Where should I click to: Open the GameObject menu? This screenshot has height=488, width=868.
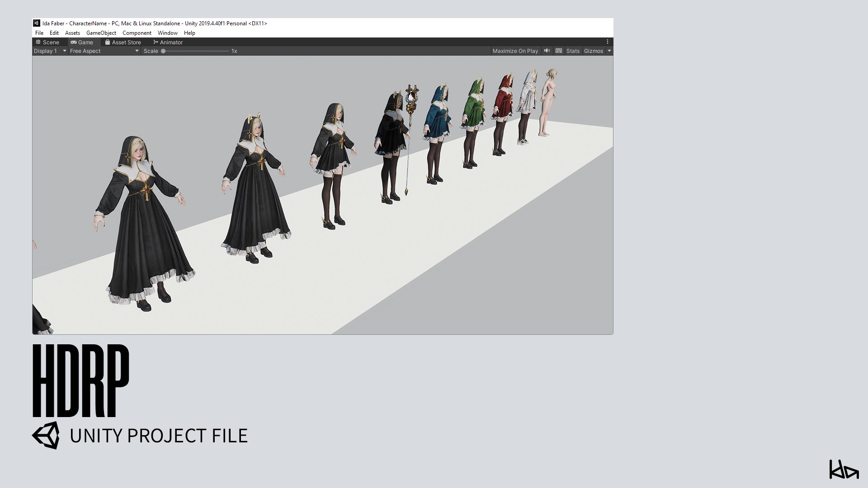(x=101, y=33)
